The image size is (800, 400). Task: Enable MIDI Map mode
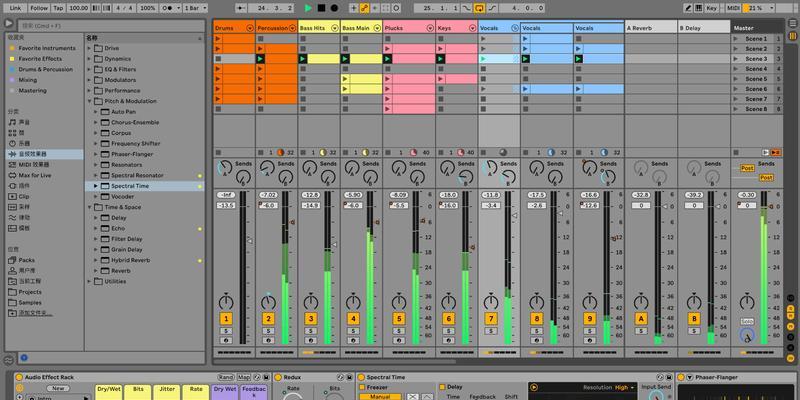733,8
